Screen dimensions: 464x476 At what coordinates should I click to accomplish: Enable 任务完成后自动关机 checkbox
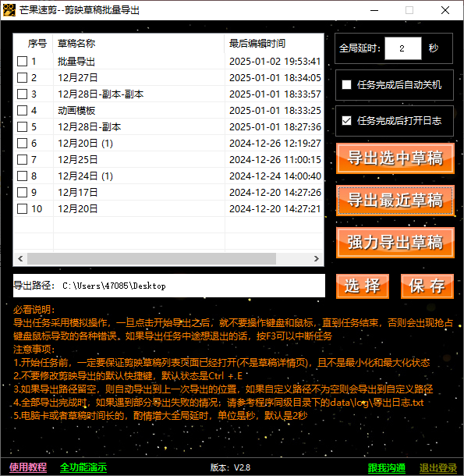346,85
